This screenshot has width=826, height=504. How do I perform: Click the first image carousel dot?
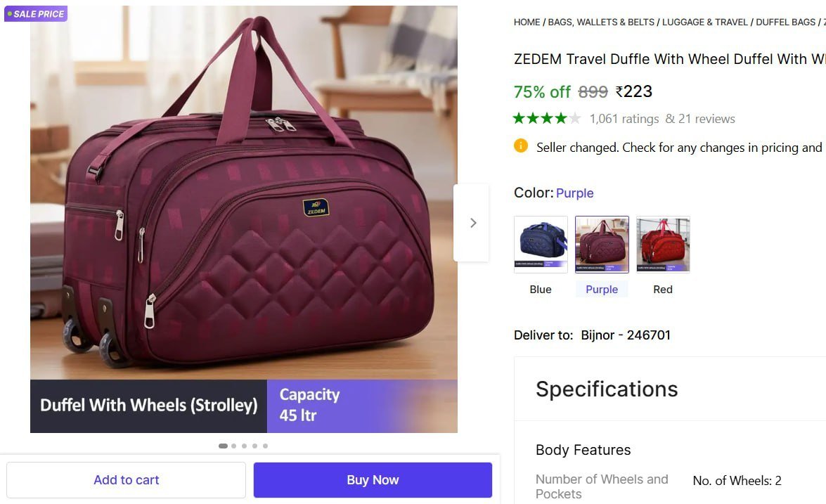pos(223,446)
